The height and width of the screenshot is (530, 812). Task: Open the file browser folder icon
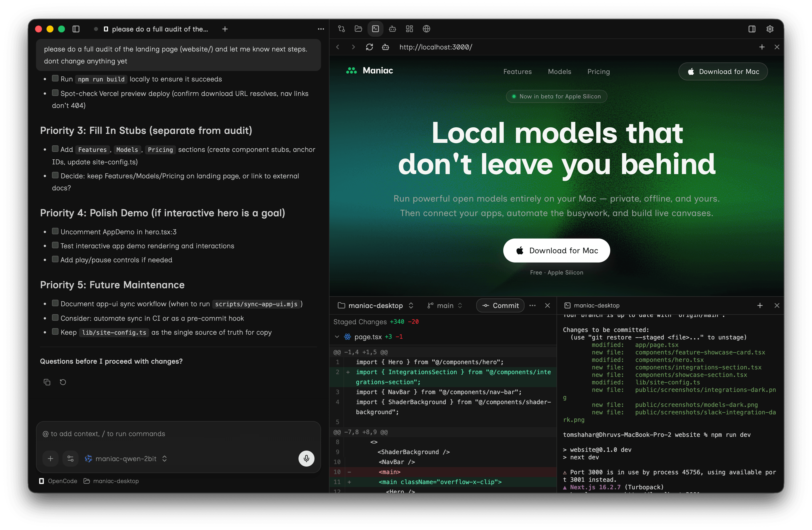(x=358, y=29)
